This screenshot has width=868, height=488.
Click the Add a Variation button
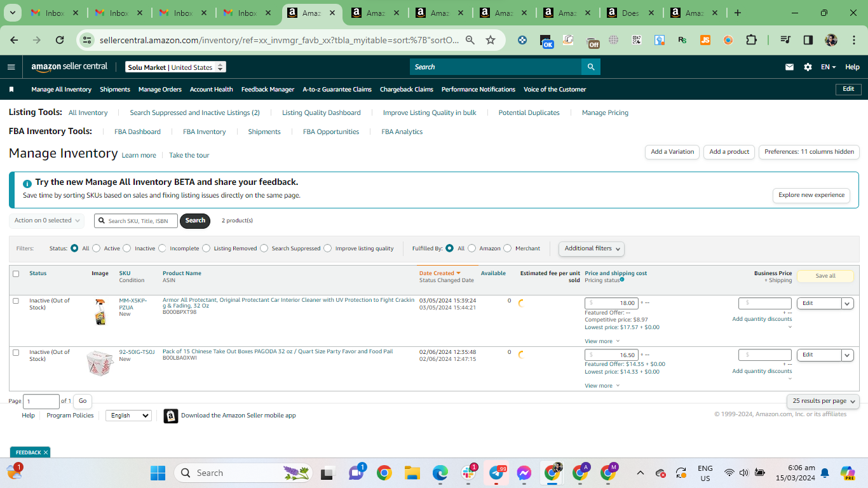(672, 152)
